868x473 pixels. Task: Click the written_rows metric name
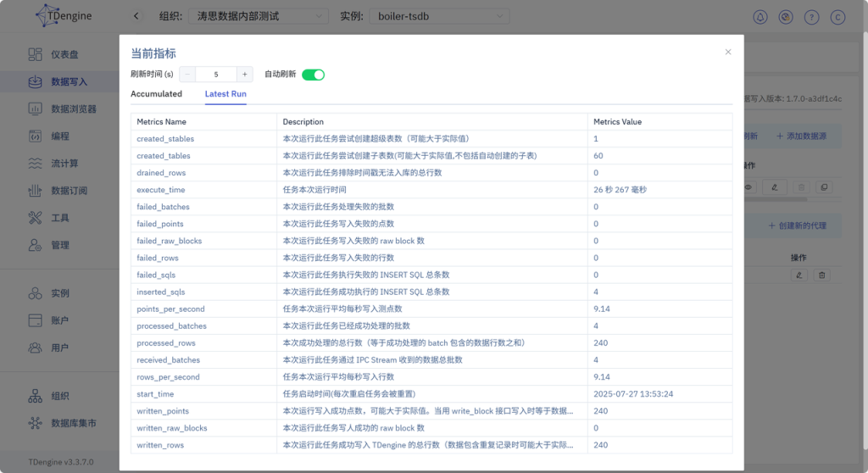160,445
